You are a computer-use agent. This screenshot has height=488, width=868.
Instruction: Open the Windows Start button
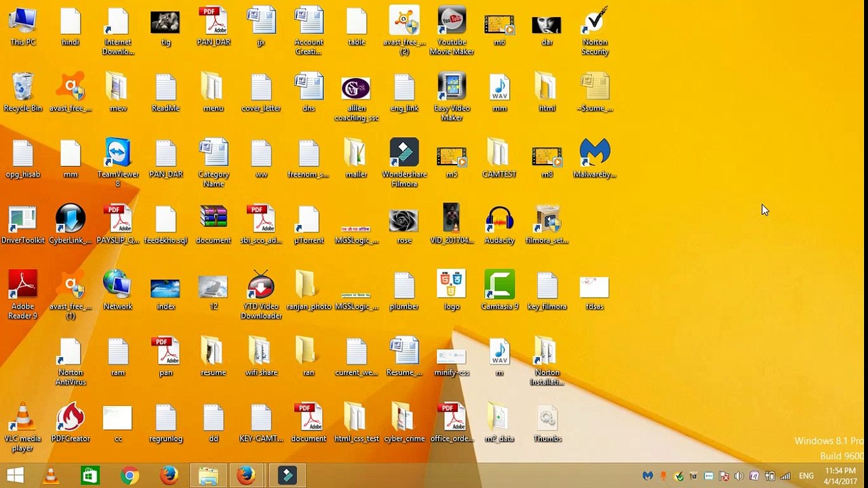pos(15,476)
